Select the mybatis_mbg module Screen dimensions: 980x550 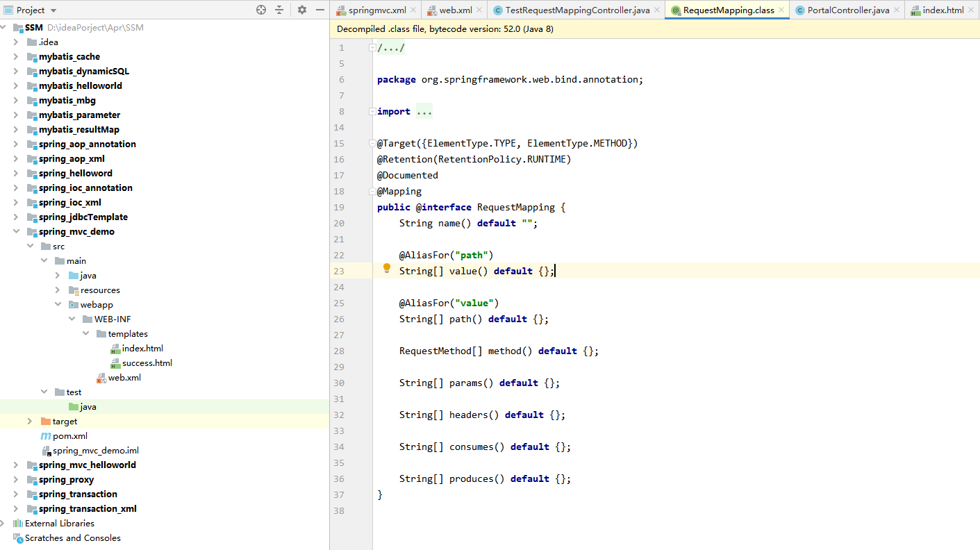[x=67, y=101]
